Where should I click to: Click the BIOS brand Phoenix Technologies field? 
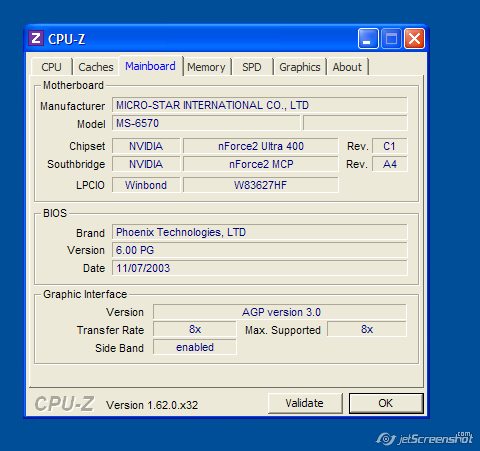259,232
